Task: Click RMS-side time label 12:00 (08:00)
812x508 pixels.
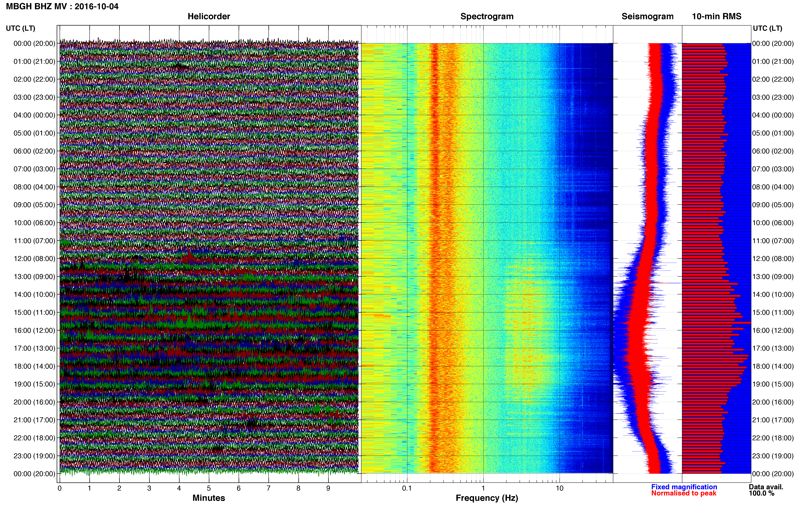Action: click(x=773, y=259)
